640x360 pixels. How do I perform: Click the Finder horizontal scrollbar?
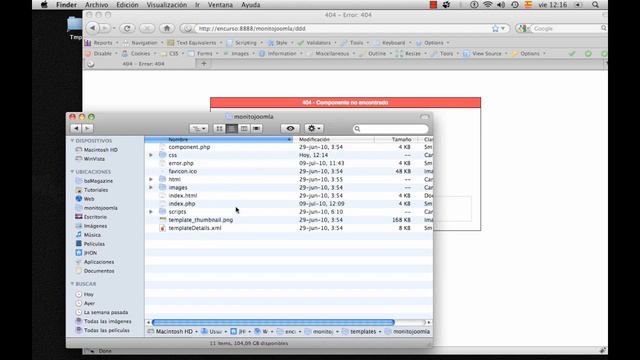click(x=273, y=322)
